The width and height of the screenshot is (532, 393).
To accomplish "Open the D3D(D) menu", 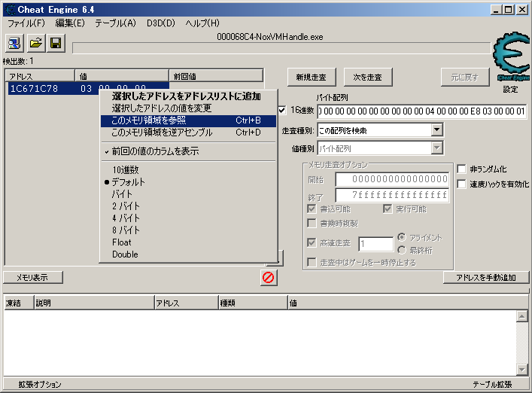I will (x=161, y=23).
